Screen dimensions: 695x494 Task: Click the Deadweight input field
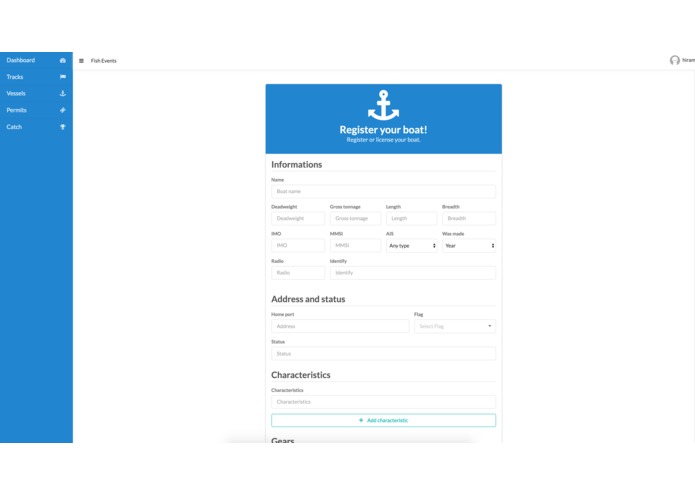coord(298,218)
